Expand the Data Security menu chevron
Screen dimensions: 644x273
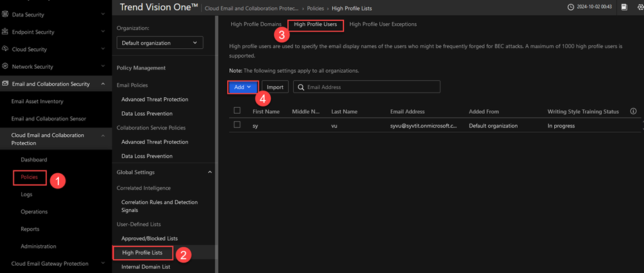click(102, 15)
